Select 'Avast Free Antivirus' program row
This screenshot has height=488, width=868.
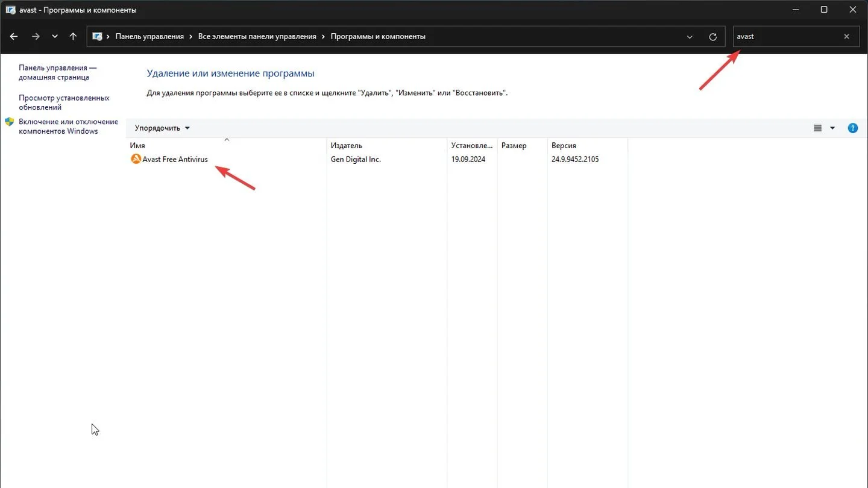377,159
